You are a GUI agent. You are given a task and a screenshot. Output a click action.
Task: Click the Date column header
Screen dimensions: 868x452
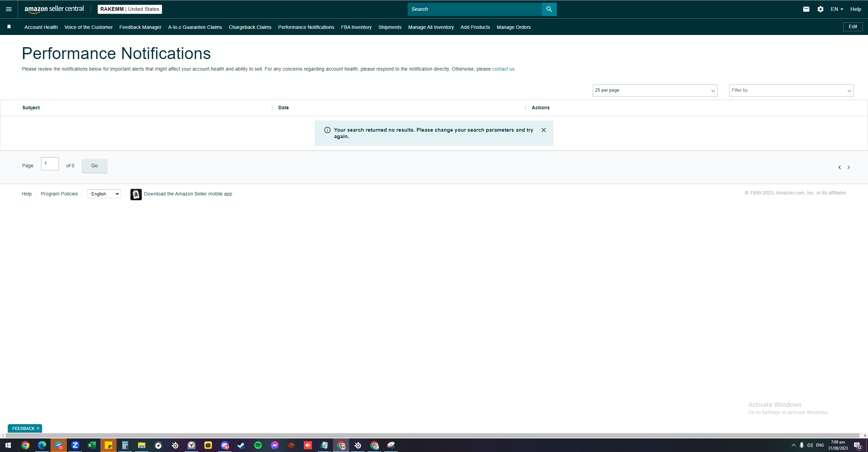pyautogui.click(x=283, y=108)
